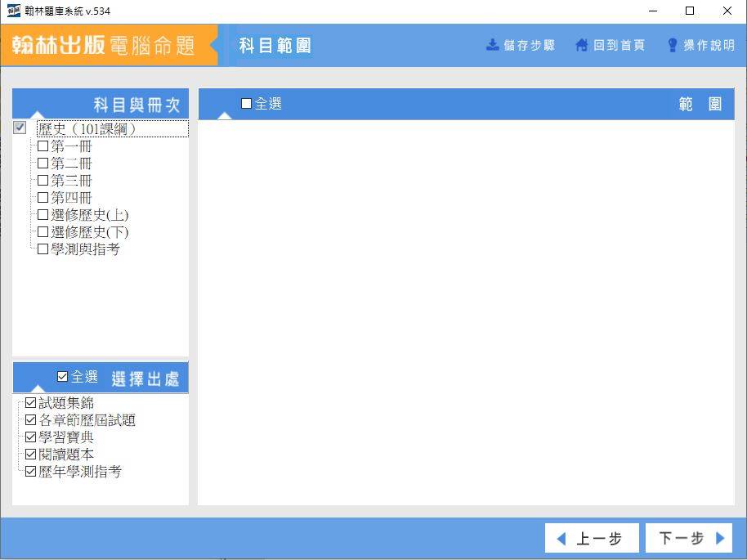Screen dimensions: 747x560
Task: Click the 上一步 button
Action: point(592,538)
